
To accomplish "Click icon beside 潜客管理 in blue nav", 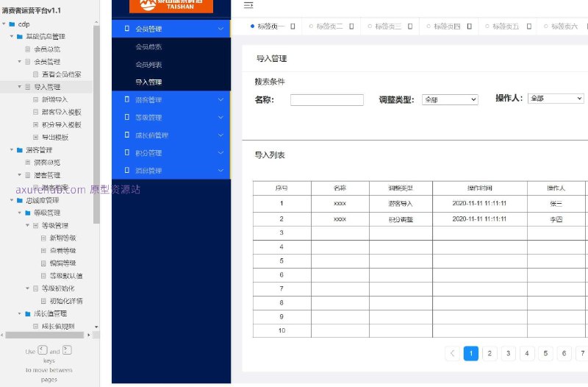I will tap(126, 99).
